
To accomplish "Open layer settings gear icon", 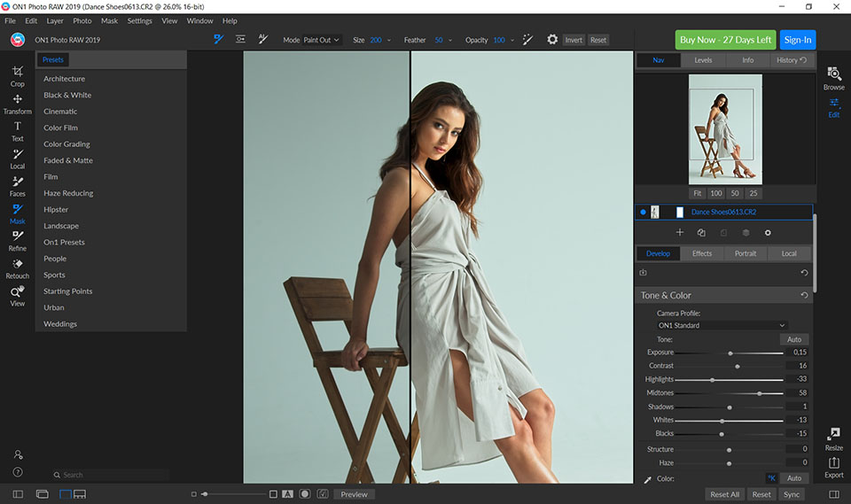I will pos(768,233).
